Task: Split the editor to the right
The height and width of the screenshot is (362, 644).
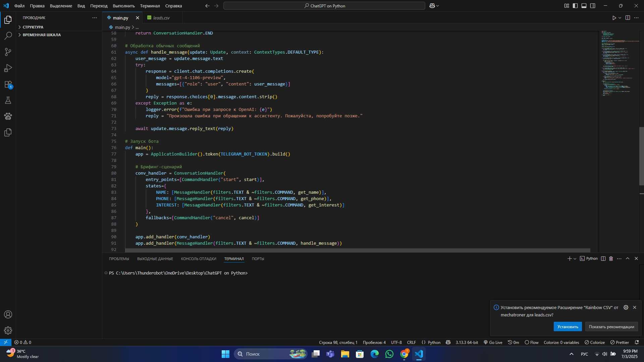Action: tap(628, 18)
